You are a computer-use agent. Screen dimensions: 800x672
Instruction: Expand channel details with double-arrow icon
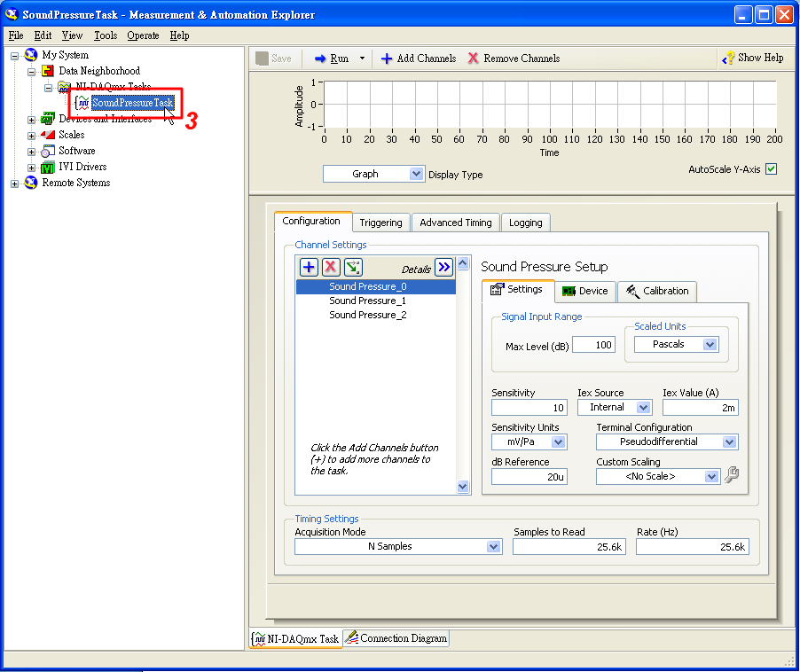click(443, 267)
